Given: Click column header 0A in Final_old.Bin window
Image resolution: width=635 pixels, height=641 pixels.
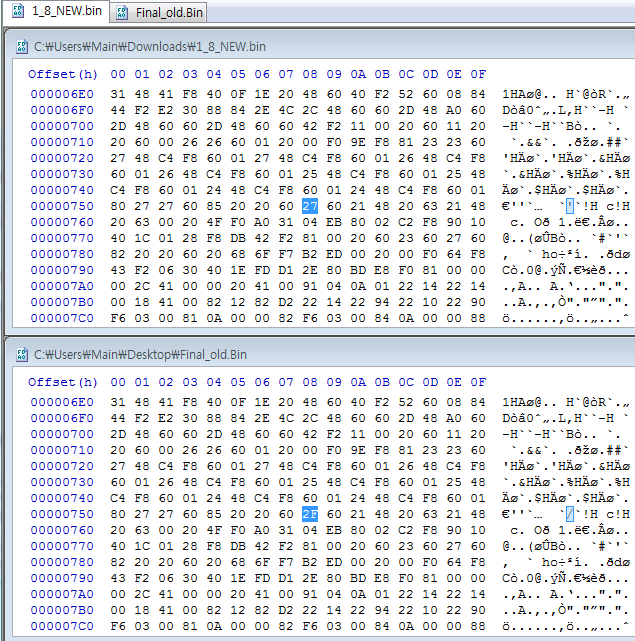Looking at the screenshot, I should tap(358, 382).
